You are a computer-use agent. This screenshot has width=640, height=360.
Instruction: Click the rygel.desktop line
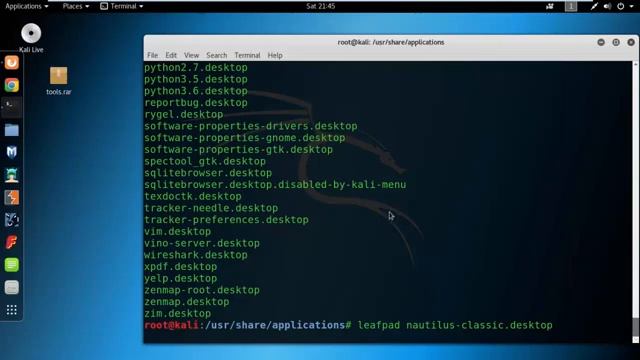[x=184, y=114]
